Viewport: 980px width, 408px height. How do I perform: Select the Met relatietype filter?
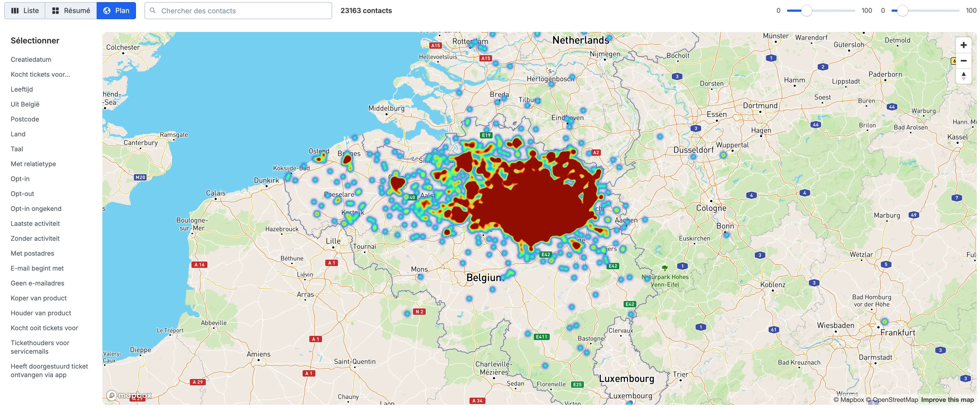click(33, 164)
